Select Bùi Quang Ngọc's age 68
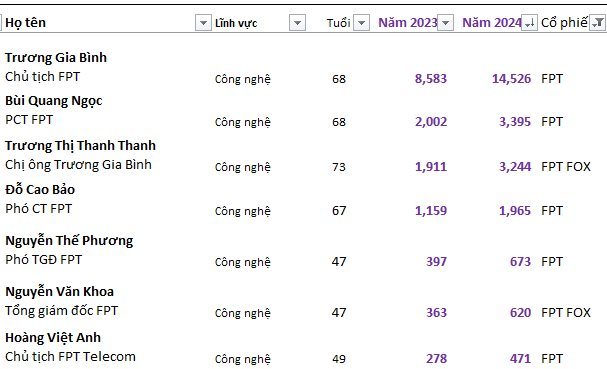 (339, 122)
